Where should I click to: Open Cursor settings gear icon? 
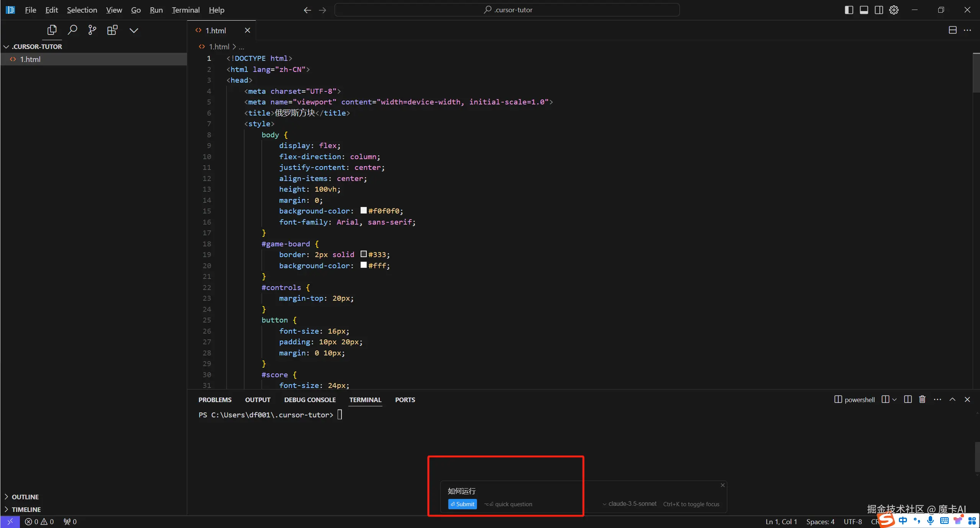(x=893, y=10)
